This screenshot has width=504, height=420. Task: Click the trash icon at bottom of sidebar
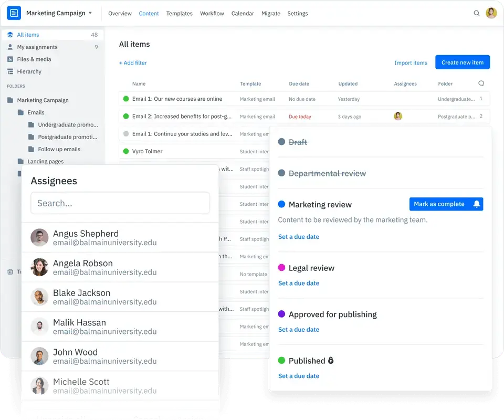point(10,271)
